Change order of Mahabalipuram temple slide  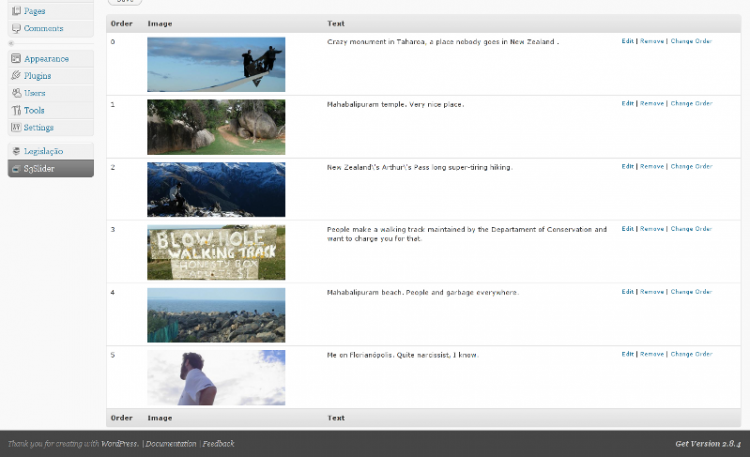(x=691, y=103)
